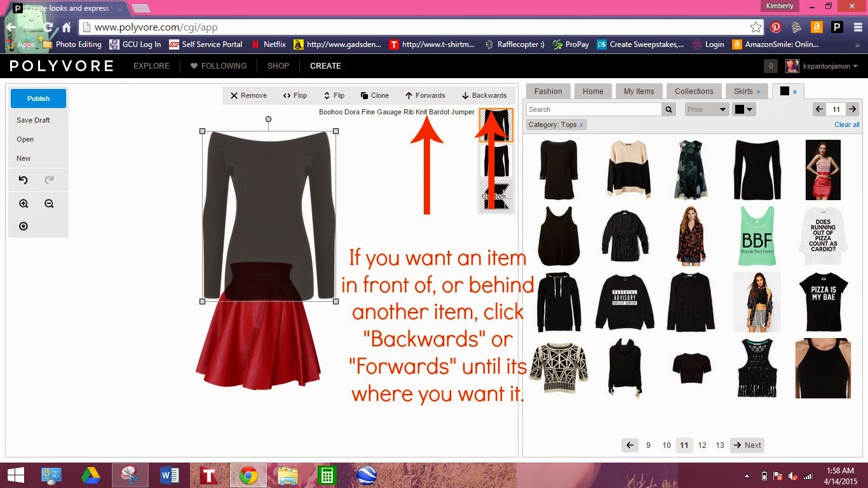Bring the item Forwards one layer

pyautogui.click(x=424, y=95)
